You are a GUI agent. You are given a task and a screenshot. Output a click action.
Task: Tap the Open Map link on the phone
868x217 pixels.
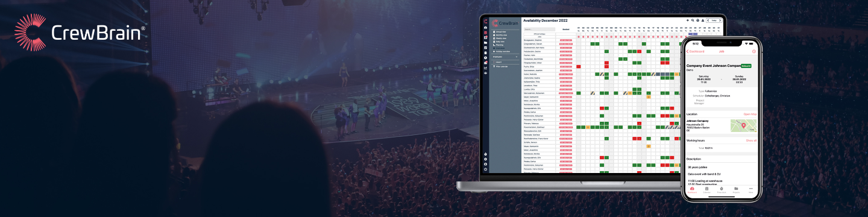tap(750, 114)
